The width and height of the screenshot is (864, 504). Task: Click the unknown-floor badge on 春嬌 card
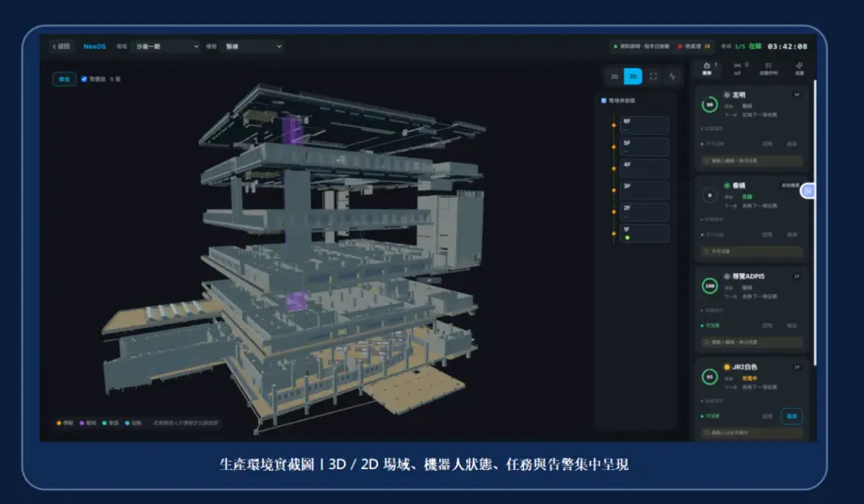click(791, 186)
